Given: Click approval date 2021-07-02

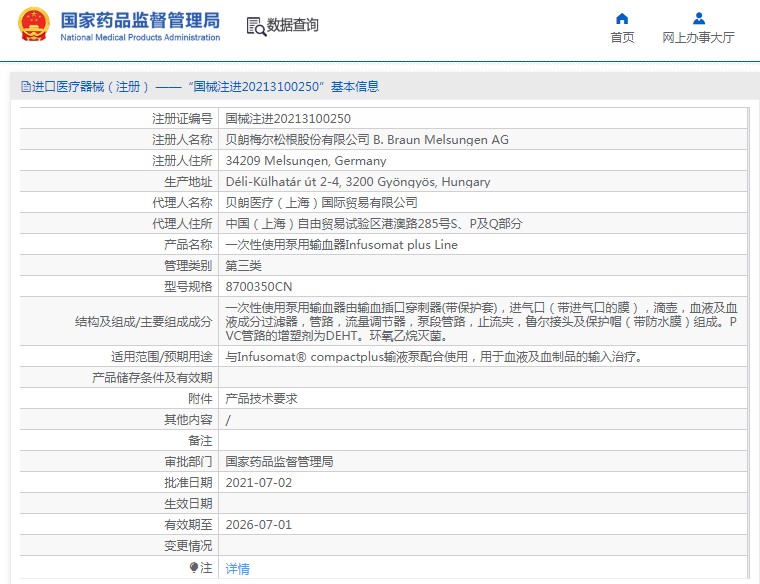Looking at the screenshot, I should pos(259,483).
